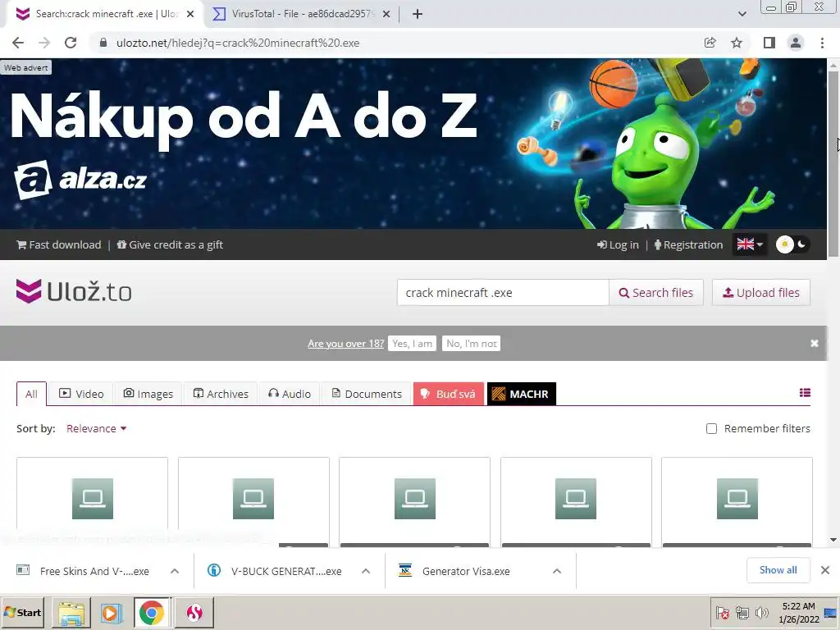Click the volume speaker tray icon
Viewport: 840px width, 630px height.
click(x=760, y=612)
